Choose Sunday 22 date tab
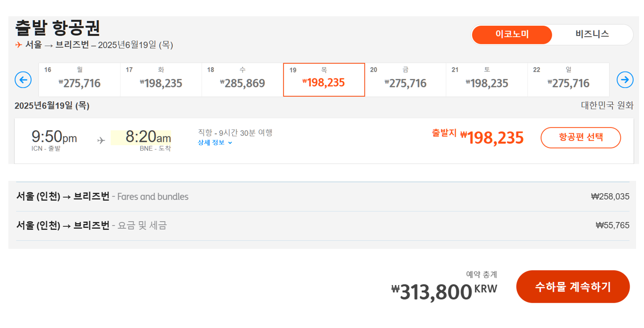The image size is (644, 328). pyautogui.click(x=568, y=80)
